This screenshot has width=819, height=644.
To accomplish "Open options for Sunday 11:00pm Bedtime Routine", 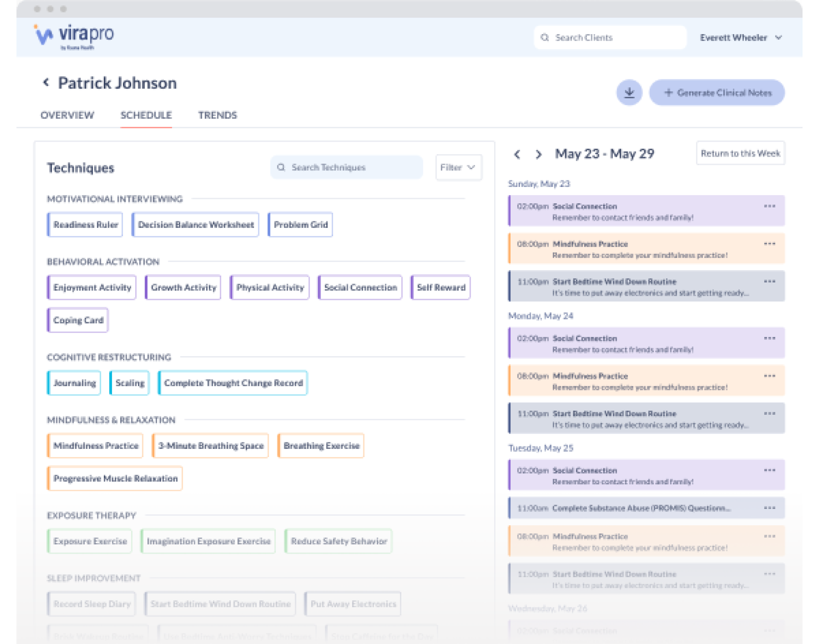I will click(x=769, y=281).
